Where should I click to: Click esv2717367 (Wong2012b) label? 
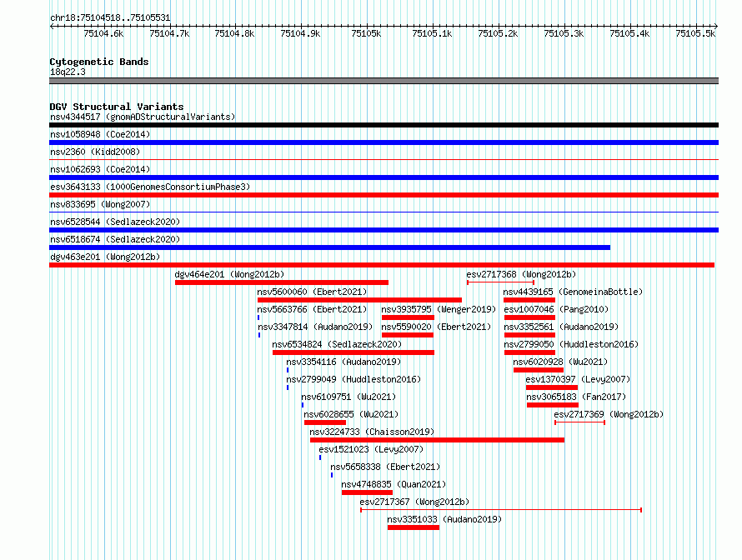tap(414, 502)
